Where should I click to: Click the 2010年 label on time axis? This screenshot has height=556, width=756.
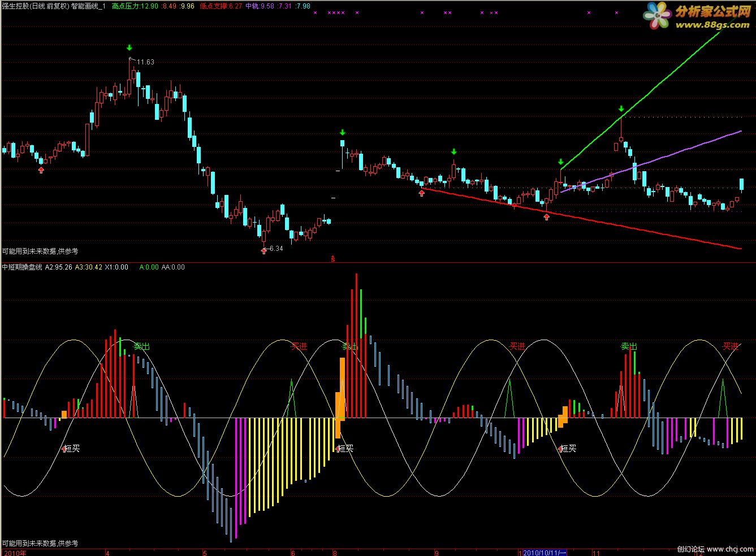click(x=15, y=552)
